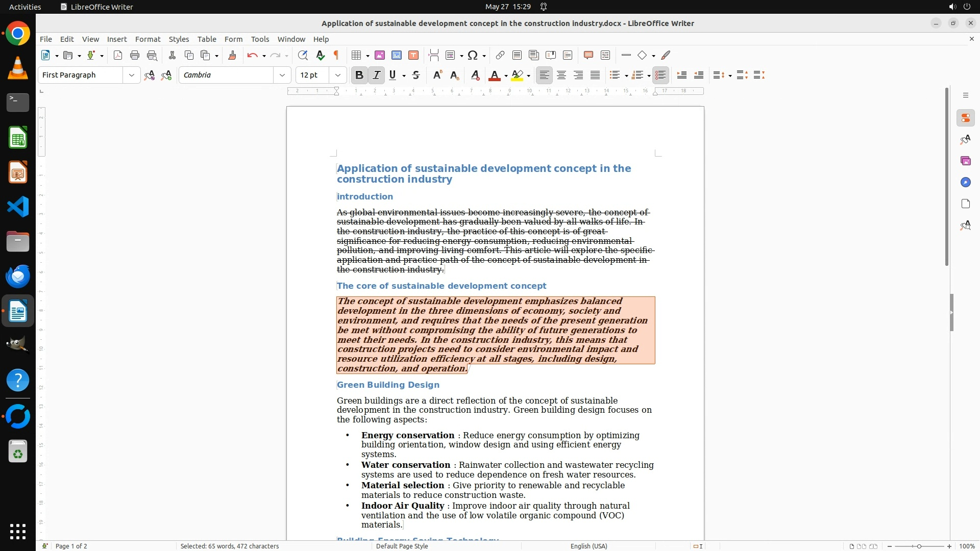Click the Insert Image icon
Screen dimensions: 980x551
click(380, 56)
